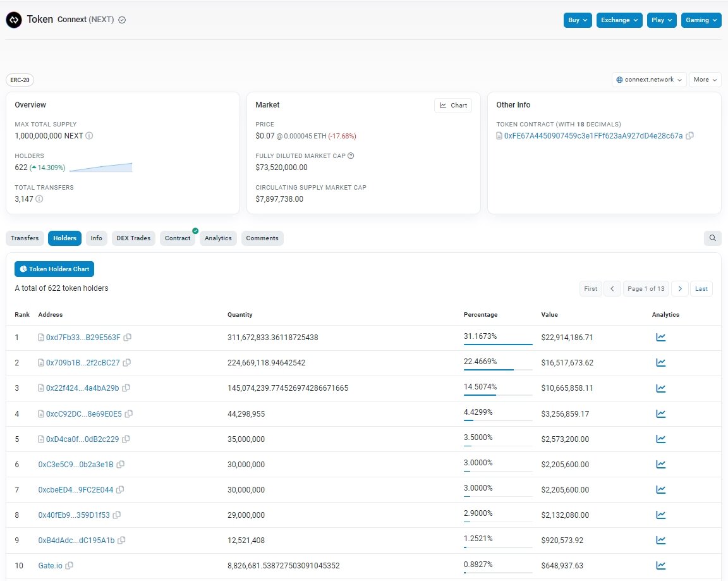The width and height of the screenshot is (728, 581).
Task: Open the Buy dropdown
Action: pyautogui.click(x=577, y=20)
